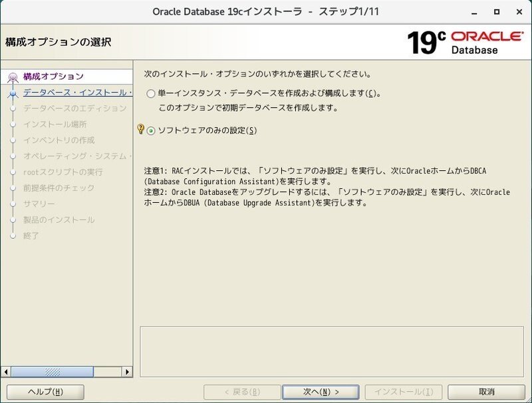Click the インベントリの作成 step
This screenshot has width=532, height=403.
click(59, 140)
